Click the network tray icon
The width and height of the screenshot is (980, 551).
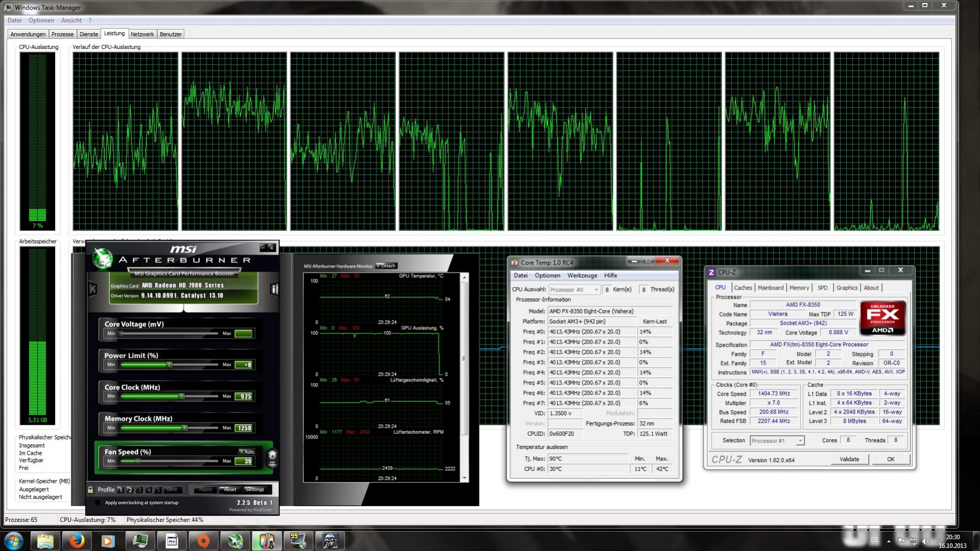[914, 541]
